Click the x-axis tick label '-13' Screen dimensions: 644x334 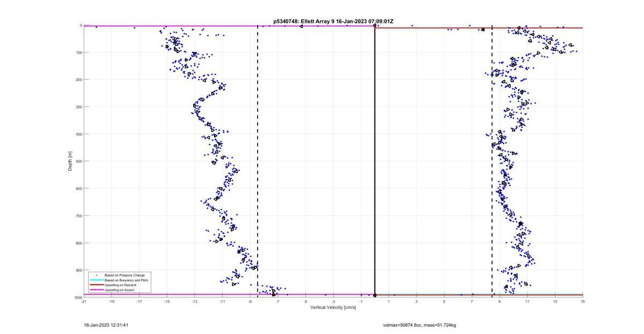coord(195,301)
